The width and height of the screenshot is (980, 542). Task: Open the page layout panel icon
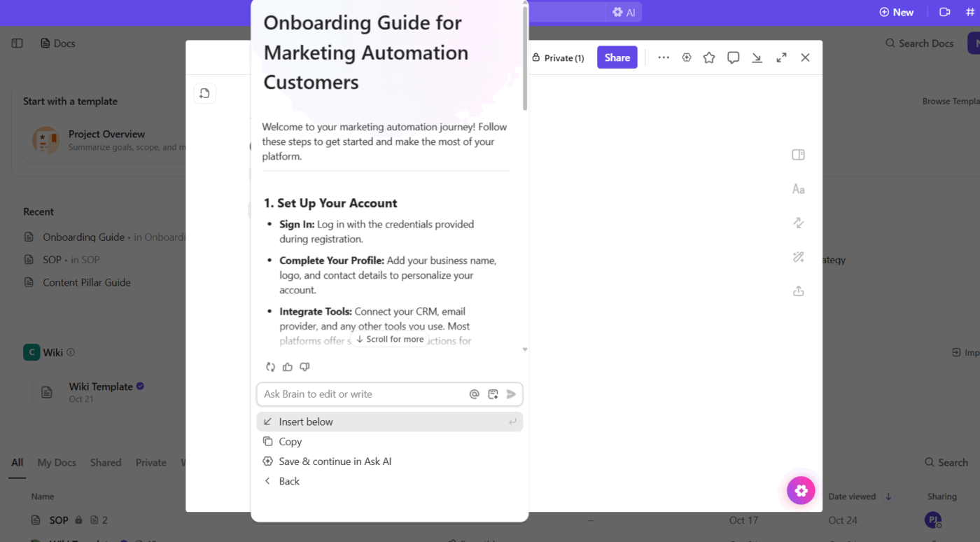coord(798,154)
